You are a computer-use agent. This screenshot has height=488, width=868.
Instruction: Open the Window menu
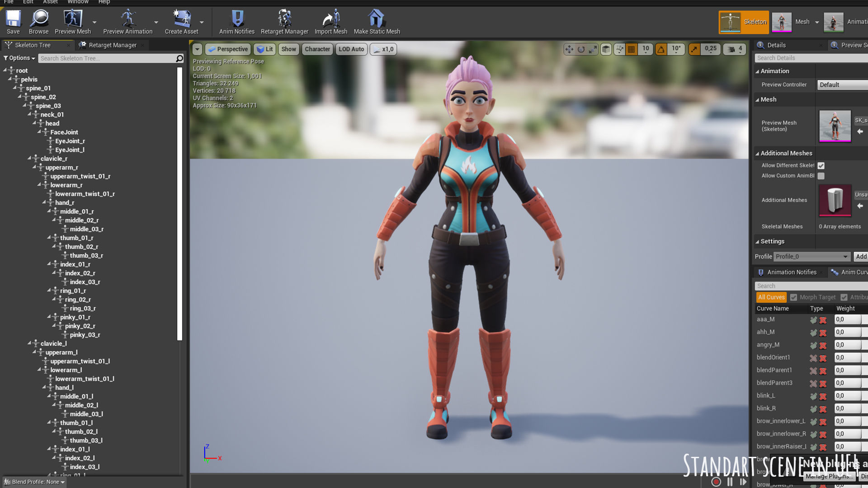(x=78, y=2)
